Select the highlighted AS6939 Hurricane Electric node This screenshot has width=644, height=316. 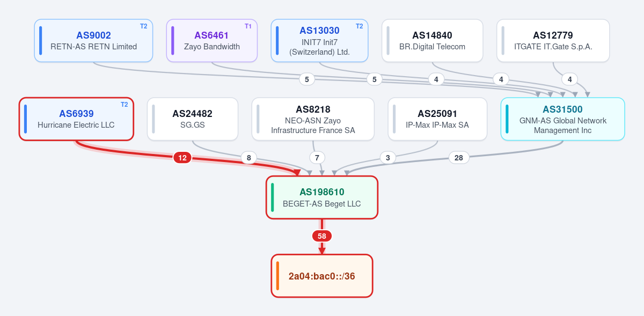tap(76, 119)
